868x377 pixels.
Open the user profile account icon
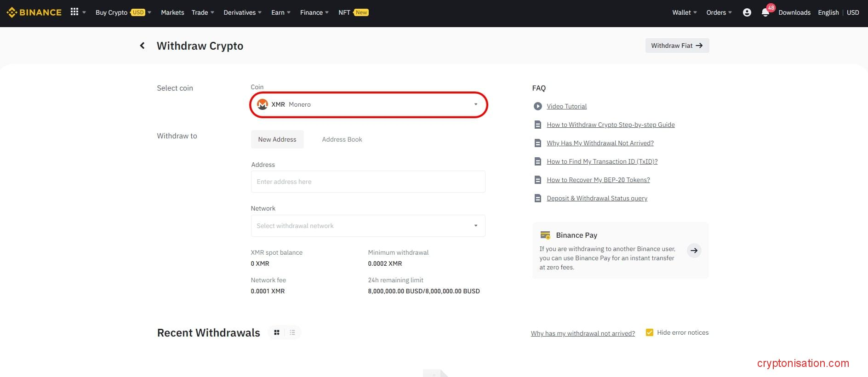747,12
